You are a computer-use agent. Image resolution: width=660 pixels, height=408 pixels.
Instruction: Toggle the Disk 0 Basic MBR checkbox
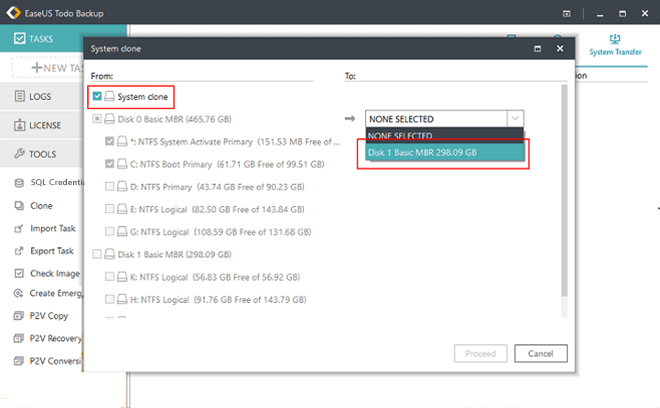click(x=97, y=119)
